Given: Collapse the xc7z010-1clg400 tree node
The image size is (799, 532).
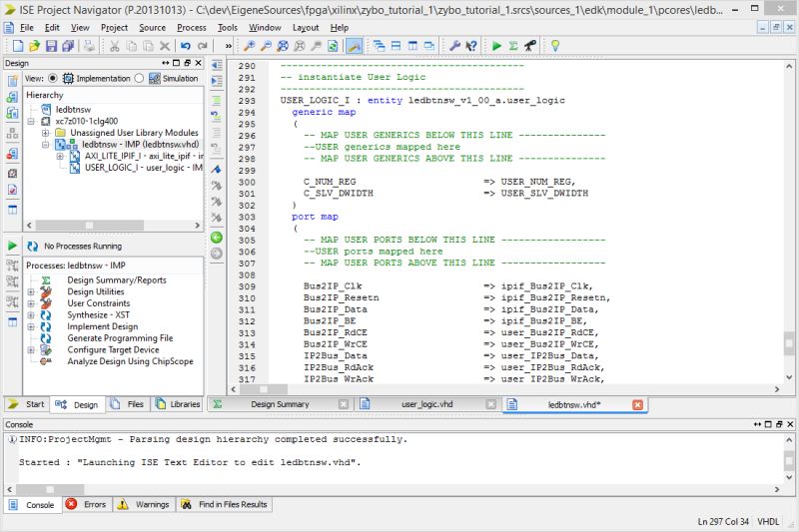Looking at the screenshot, I should click(32, 121).
